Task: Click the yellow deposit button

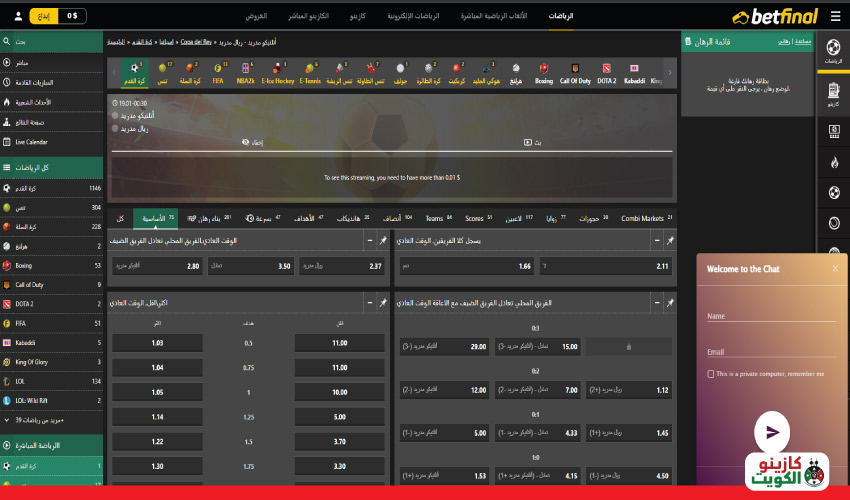Action: [x=43, y=16]
